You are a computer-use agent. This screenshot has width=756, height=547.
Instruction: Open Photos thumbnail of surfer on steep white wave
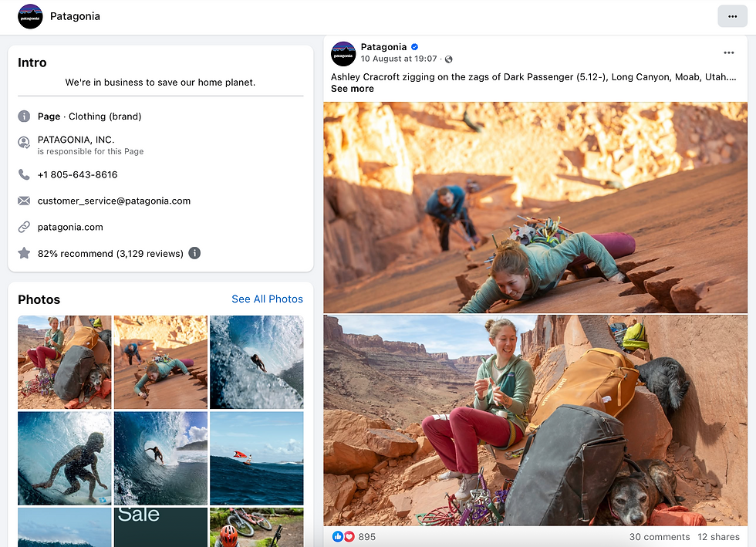pyautogui.click(x=256, y=363)
